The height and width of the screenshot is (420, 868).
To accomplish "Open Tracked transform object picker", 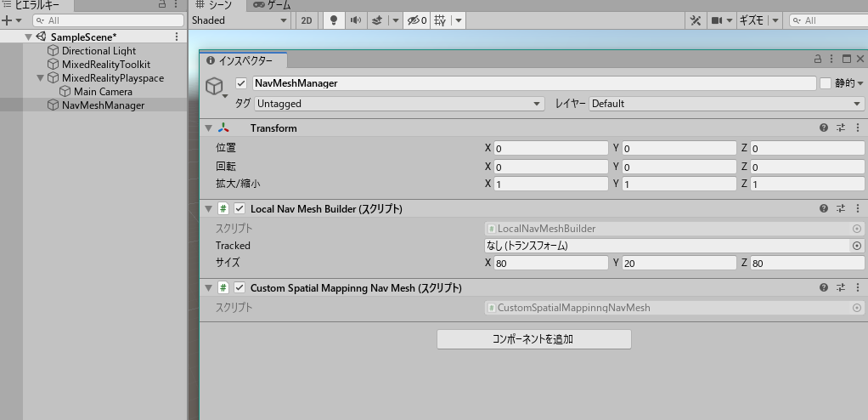I will point(857,246).
